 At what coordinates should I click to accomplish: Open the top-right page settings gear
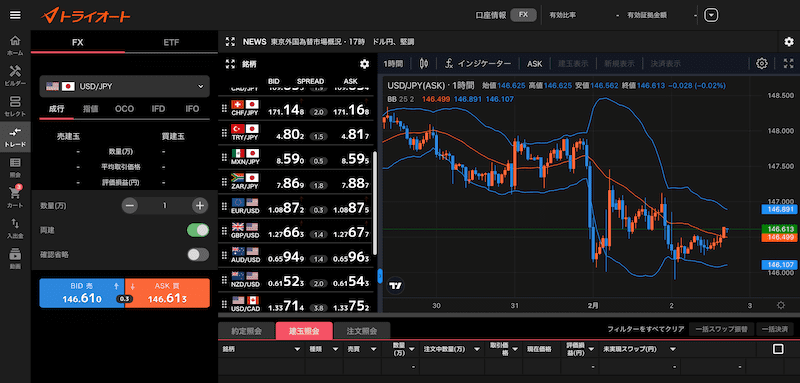789,42
